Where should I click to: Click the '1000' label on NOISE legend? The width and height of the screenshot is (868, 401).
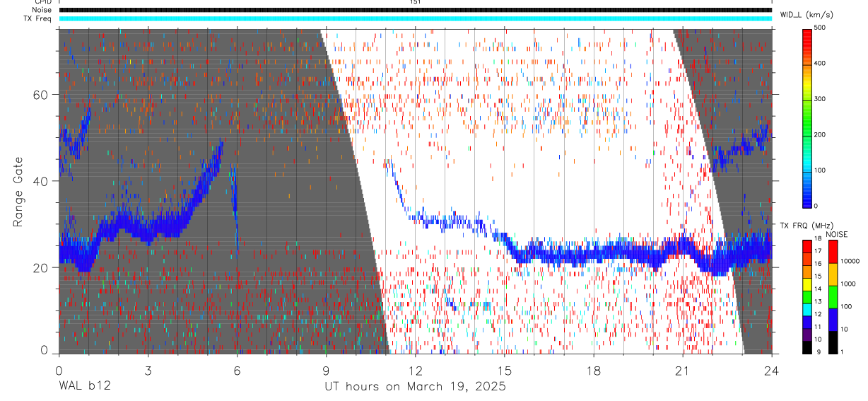[x=848, y=284]
